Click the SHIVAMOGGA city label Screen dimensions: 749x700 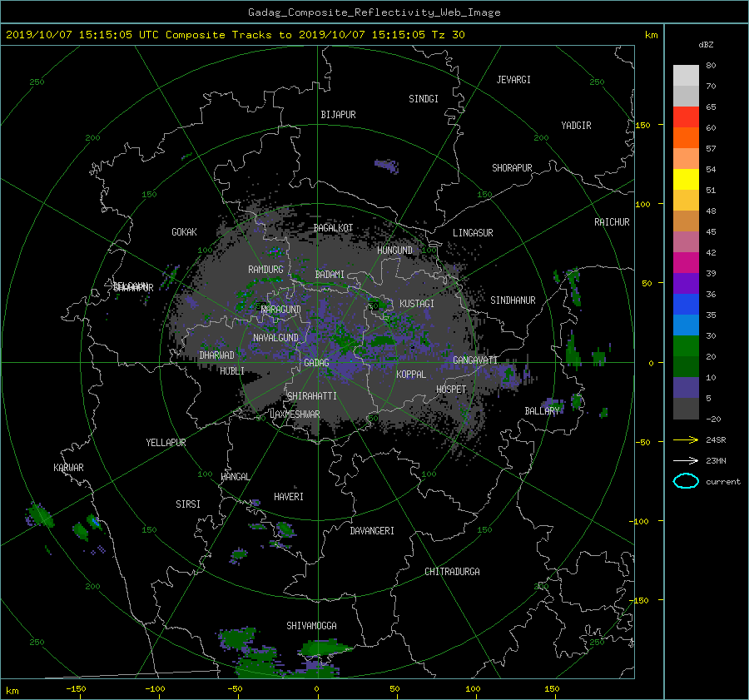coord(311,625)
